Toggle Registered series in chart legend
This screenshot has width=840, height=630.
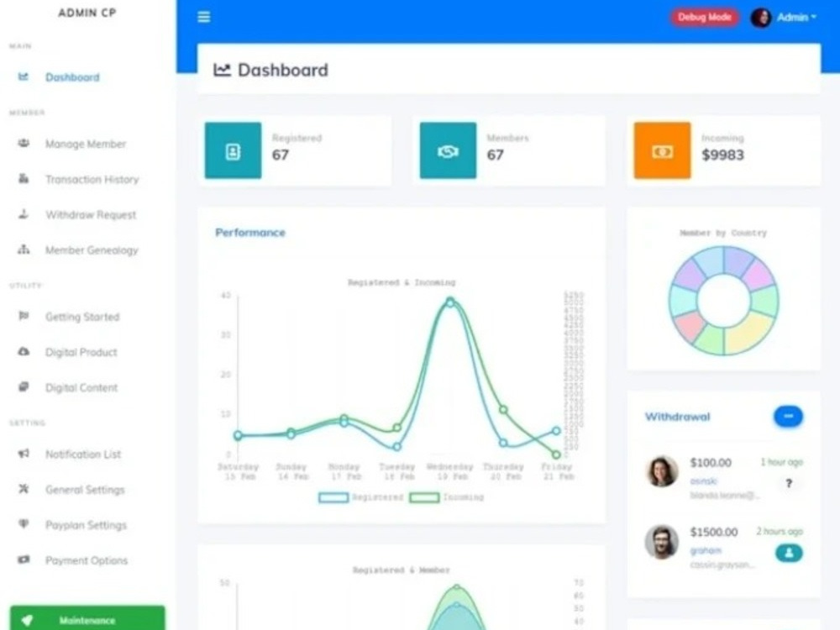tap(361, 497)
